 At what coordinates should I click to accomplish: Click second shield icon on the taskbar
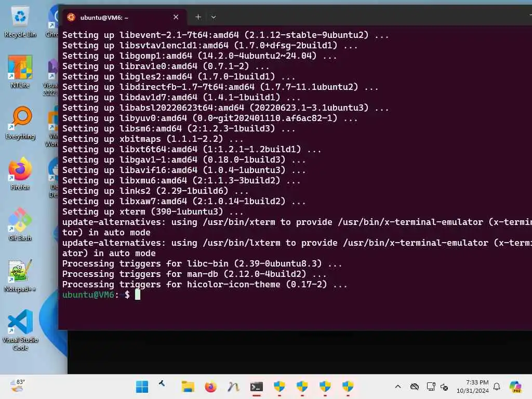[302, 387]
